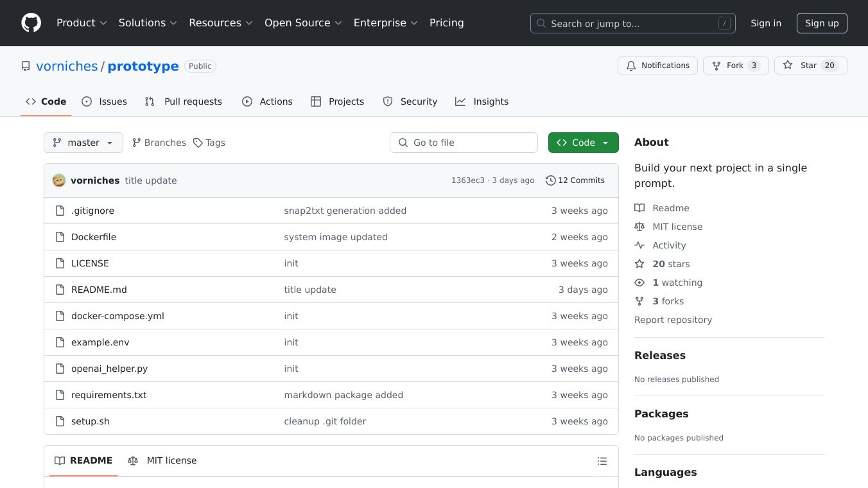Click the Sign up button
Viewport: 868px width, 488px height.
click(x=822, y=23)
